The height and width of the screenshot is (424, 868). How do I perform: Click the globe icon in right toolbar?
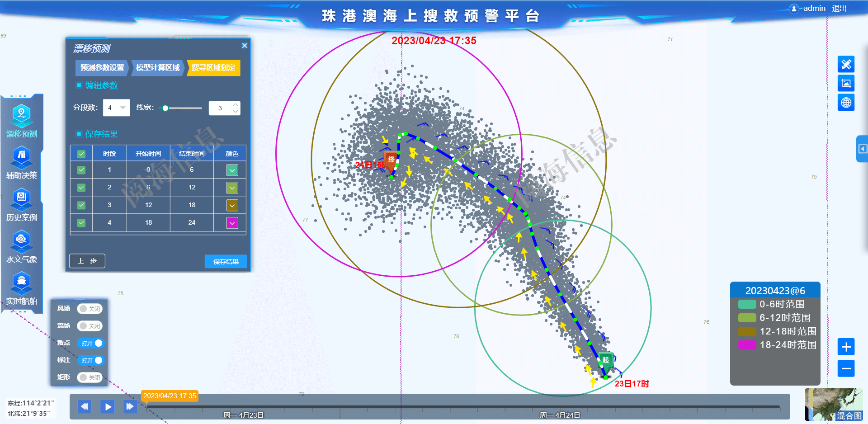pyautogui.click(x=846, y=103)
